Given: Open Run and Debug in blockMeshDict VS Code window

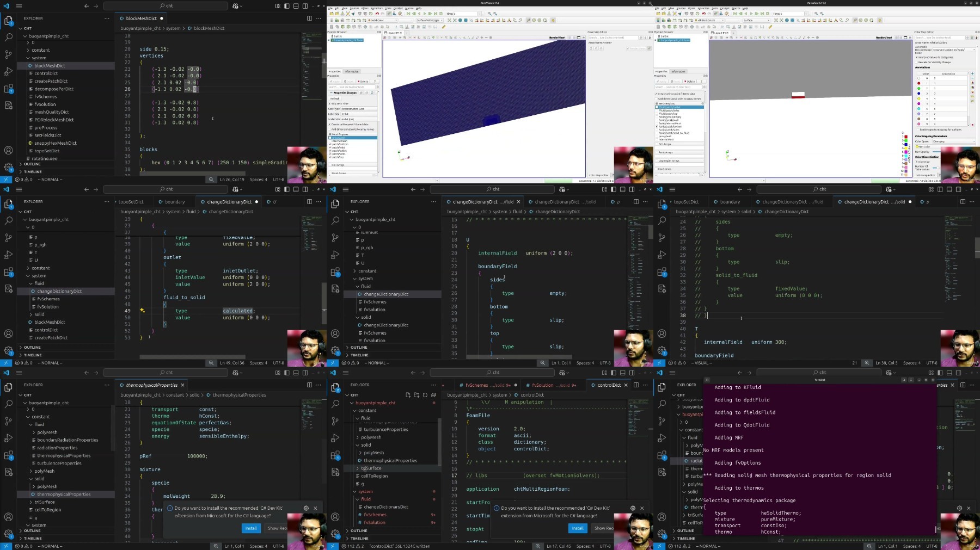Looking at the screenshot, I should coord(8,71).
